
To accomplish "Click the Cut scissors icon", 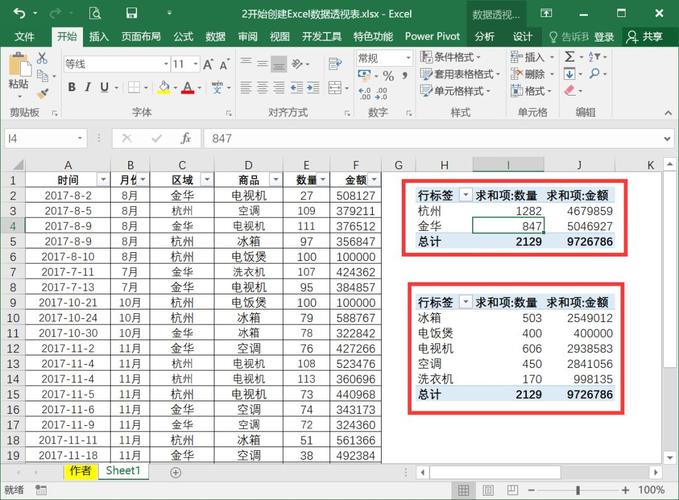I will click(x=42, y=58).
